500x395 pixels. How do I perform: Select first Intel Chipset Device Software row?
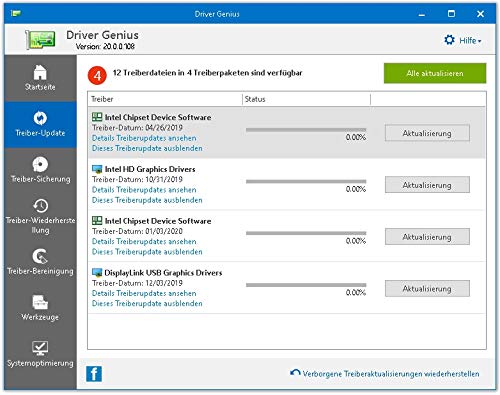click(287, 133)
